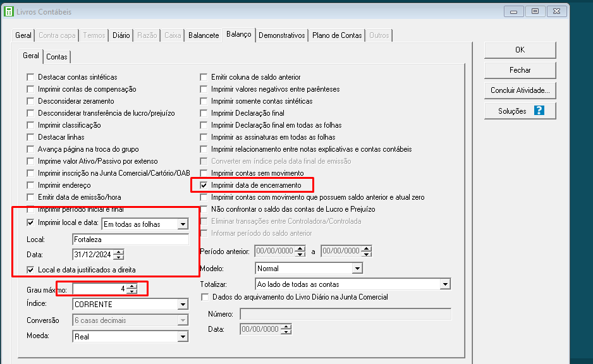Decrease the Data 31/12/2024 spinner value
The height and width of the screenshot is (364, 593).
click(118, 257)
